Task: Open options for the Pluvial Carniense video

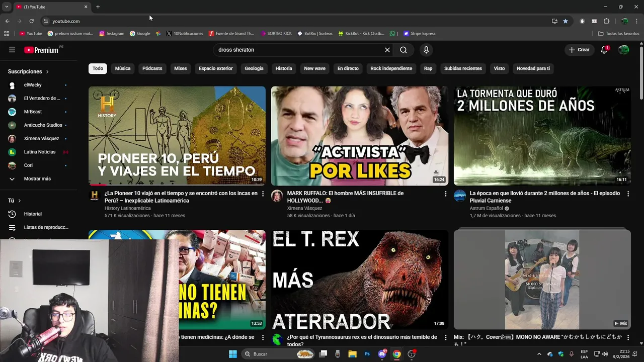Action: (x=628, y=194)
